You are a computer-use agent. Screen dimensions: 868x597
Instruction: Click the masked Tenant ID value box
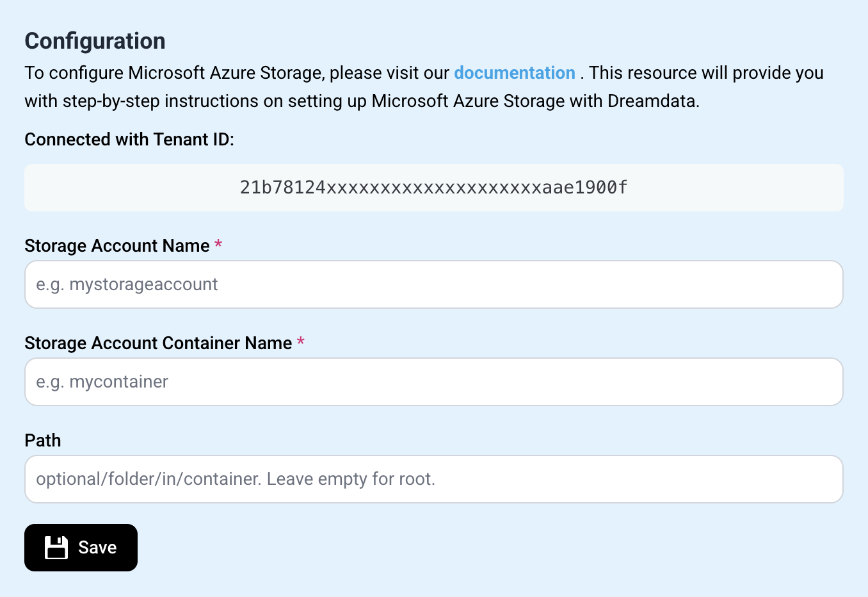(433, 188)
